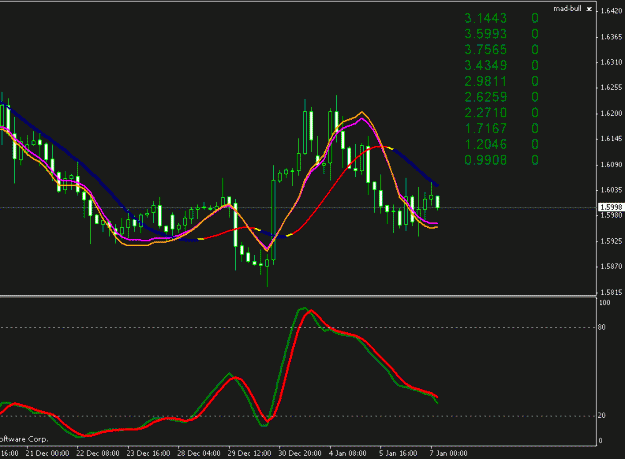Click the 100 level on the oscillator scale
This screenshot has width=625, height=459.
(x=605, y=303)
